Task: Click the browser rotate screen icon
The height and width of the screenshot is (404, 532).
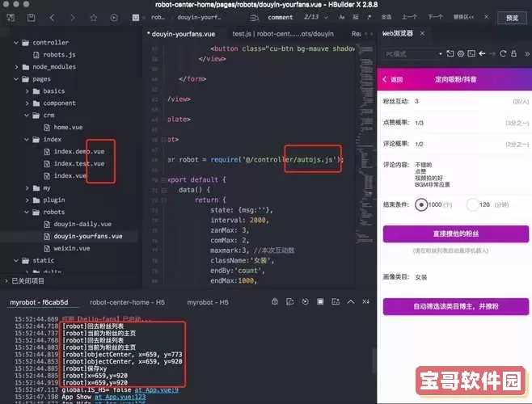Action: point(450,53)
